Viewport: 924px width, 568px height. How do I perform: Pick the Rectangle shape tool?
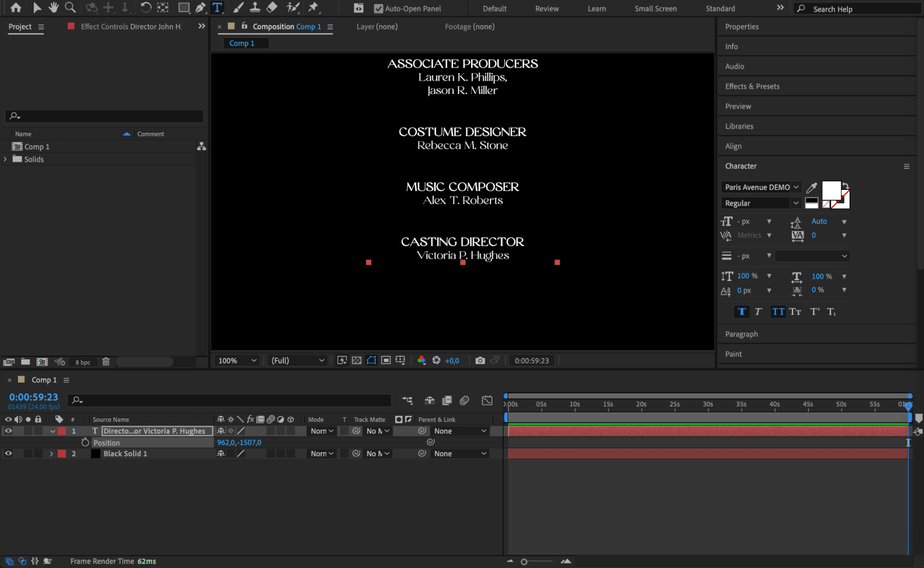point(184,7)
